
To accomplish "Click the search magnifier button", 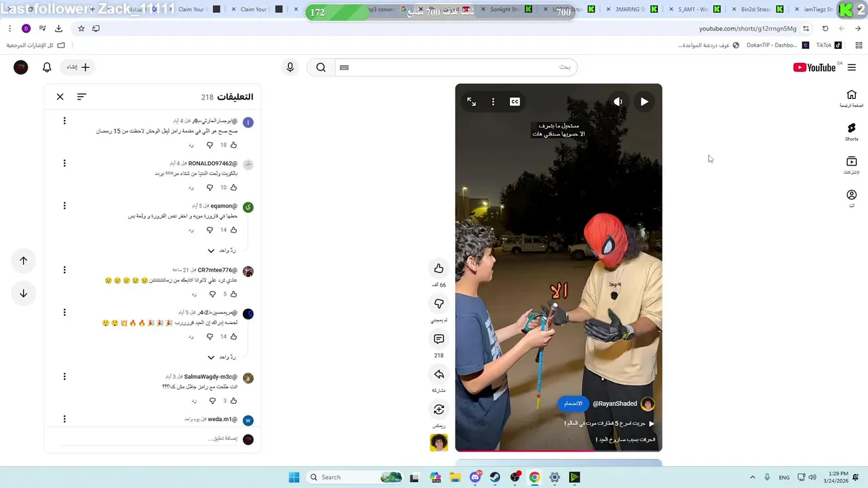I will [321, 67].
